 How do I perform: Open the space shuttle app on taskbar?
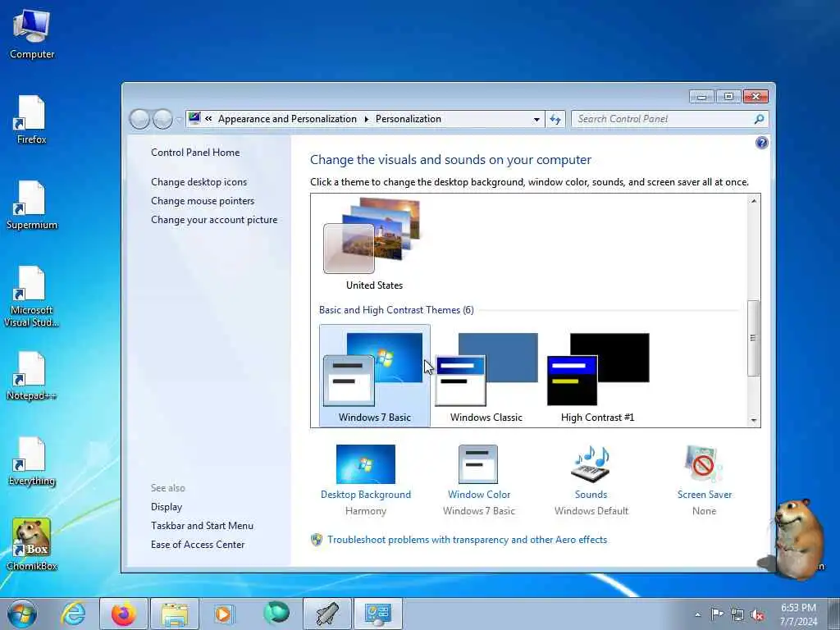pyautogui.click(x=326, y=614)
